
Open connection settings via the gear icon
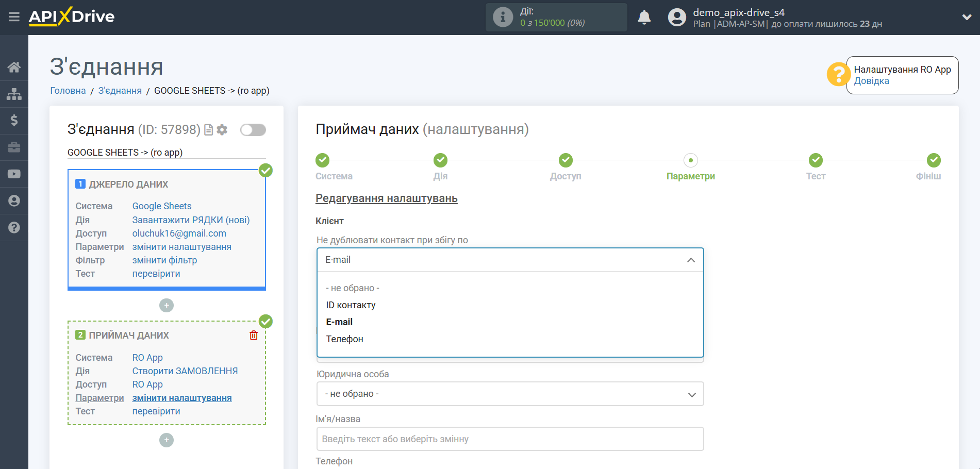[222, 130]
